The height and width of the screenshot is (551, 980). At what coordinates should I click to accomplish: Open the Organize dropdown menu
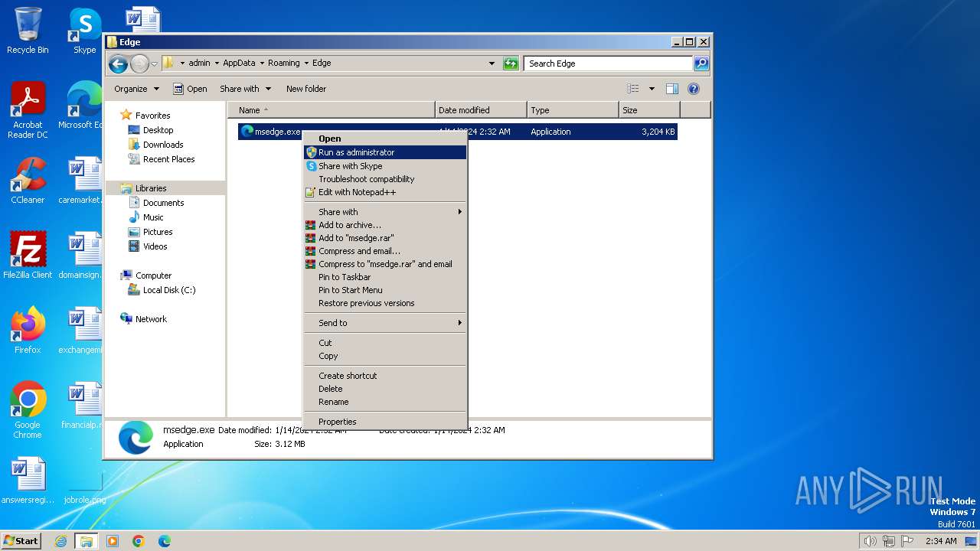(136, 89)
